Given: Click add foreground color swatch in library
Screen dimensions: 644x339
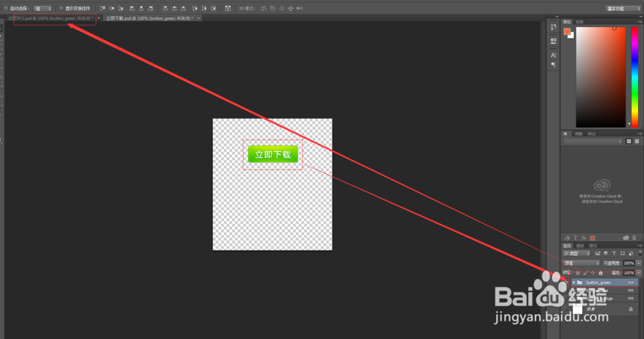Looking at the screenshot, I should pyautogui.click(x=592, y=238).
